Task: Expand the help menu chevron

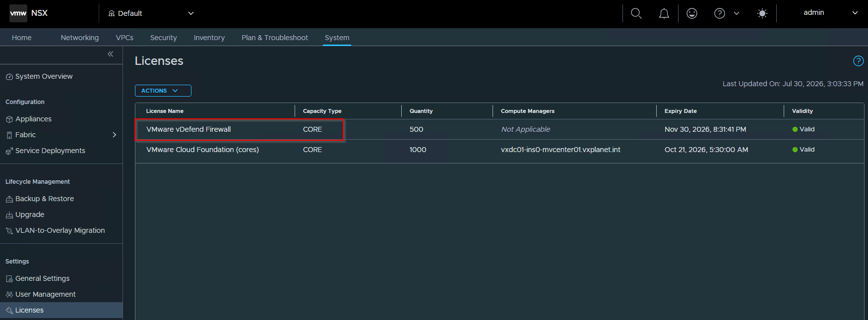Action: [737, 13]
